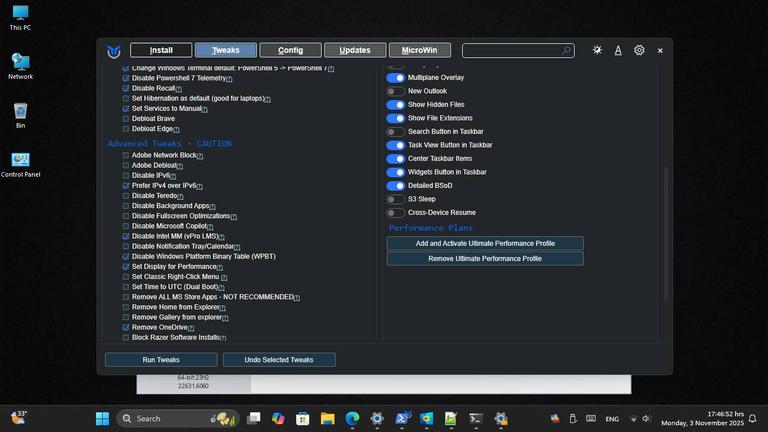This screenshot has height=432, width=768.
Task: Open Microsoft Store from the taskbar
Action: coord(303,418)
